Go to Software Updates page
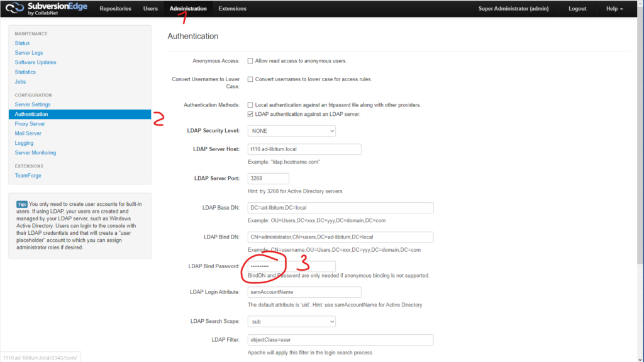This screenshot has width=644, height=362. [x=35, y=62]
